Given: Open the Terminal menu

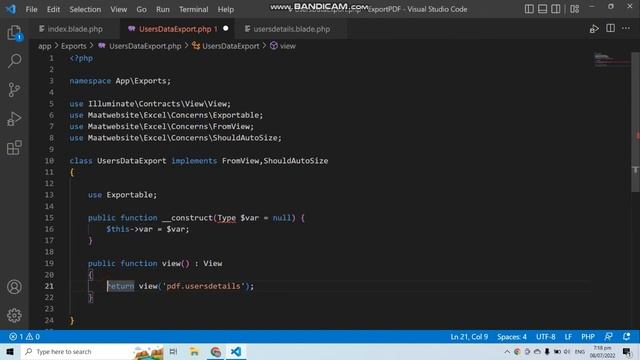Looking at the screenshot, I should [193, 9].
